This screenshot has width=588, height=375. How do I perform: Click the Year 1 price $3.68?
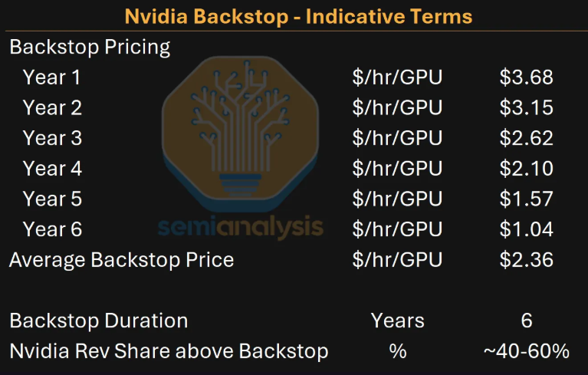527,77
